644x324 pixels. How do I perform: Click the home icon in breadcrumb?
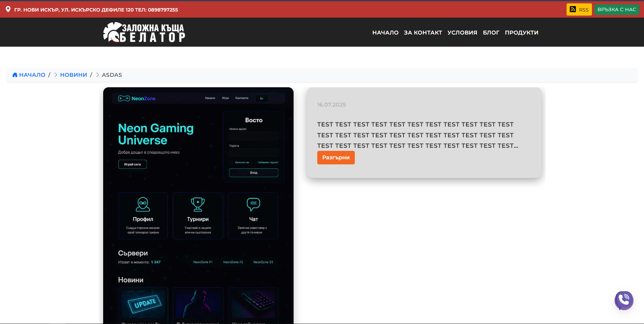point(15,75)
